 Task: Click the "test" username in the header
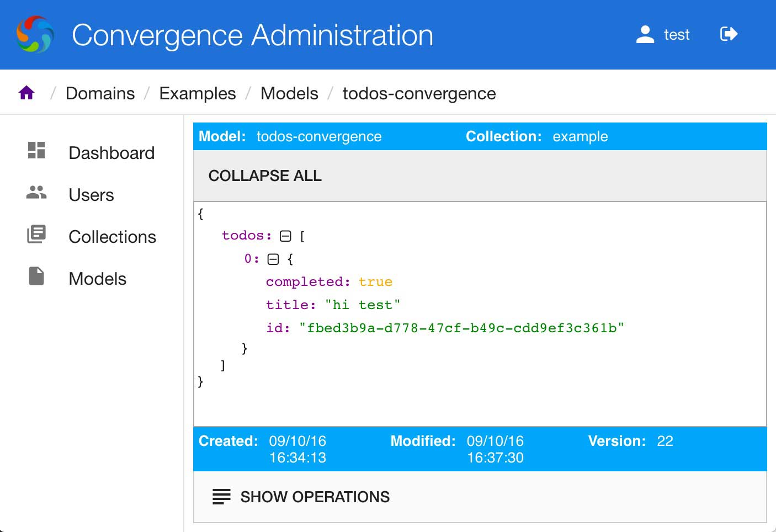(677, 34)
